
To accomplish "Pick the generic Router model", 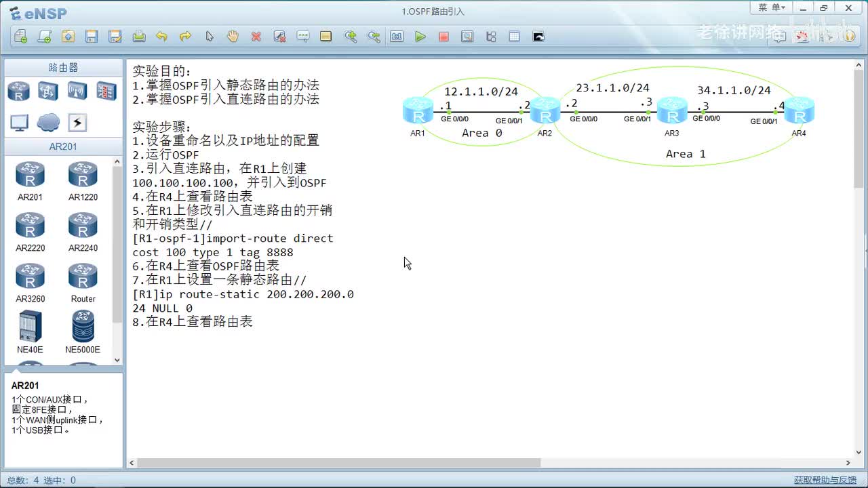I will (x=83, y=283).
